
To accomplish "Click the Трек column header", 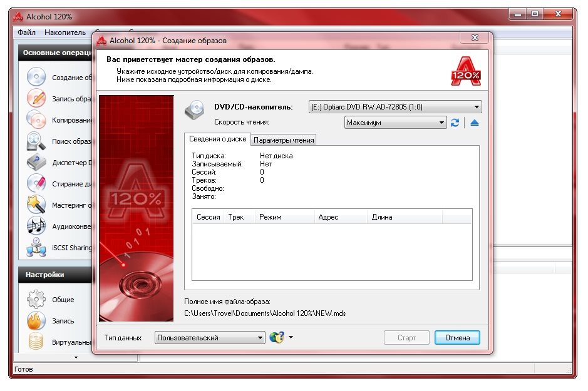I will [239, 217].
